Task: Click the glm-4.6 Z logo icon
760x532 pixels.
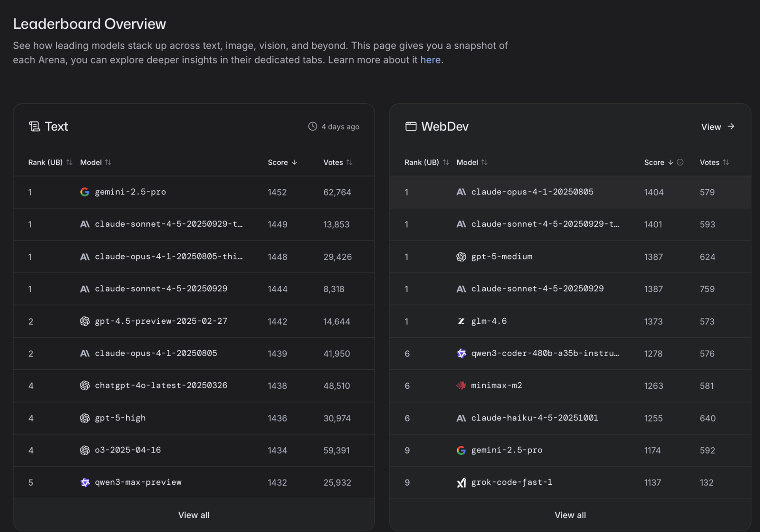Action: click(x=461, y=321)
